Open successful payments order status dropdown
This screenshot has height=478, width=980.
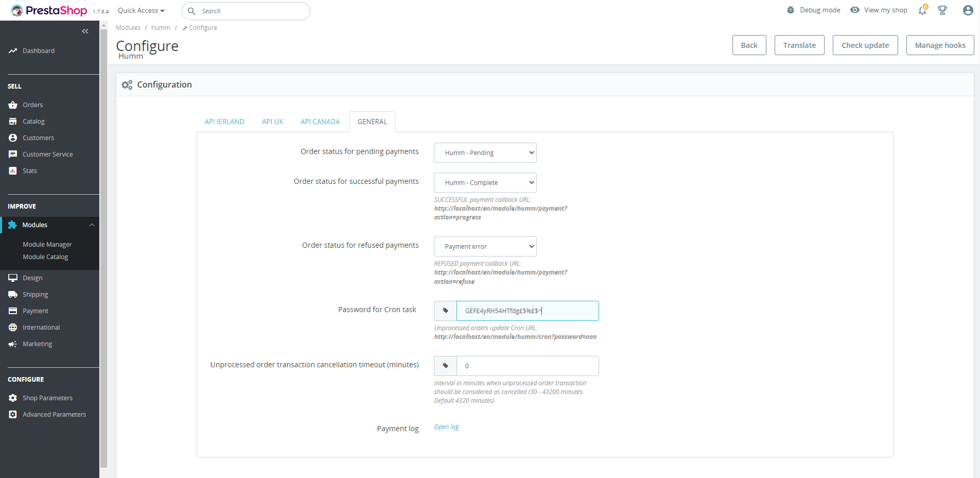click(x=485, y=183)
